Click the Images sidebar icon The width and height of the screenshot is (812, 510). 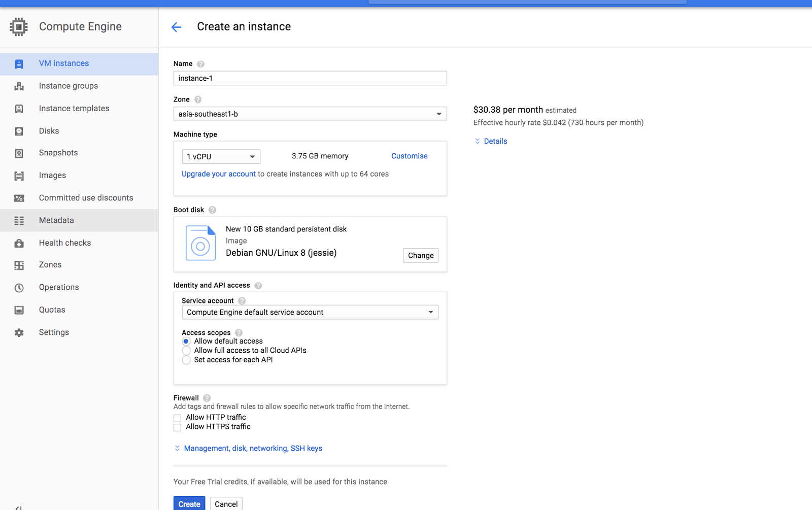(19, 176)
